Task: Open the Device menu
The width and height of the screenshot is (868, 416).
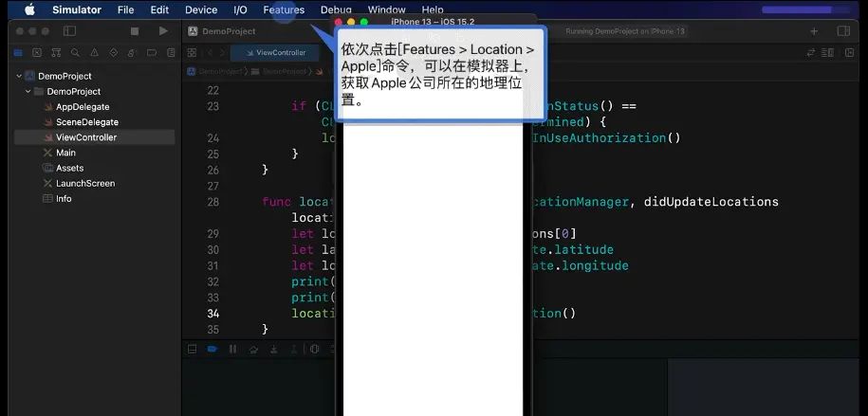Action: [201, 10]
